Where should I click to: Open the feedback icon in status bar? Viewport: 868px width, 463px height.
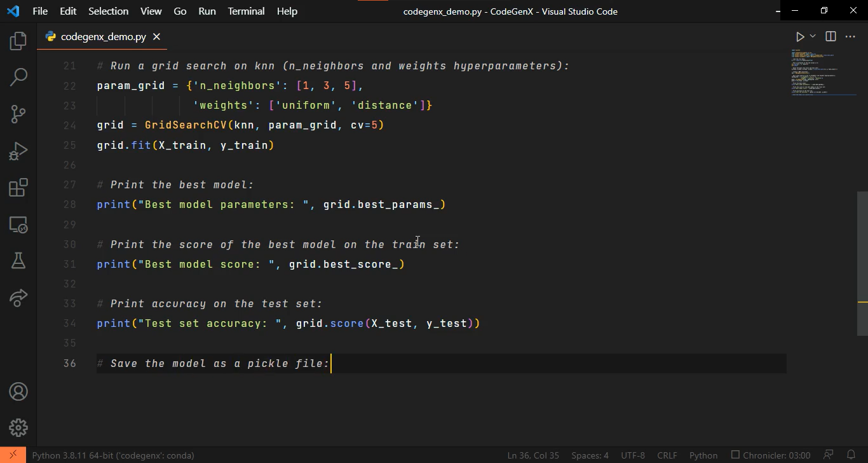[x=829, y=455]
